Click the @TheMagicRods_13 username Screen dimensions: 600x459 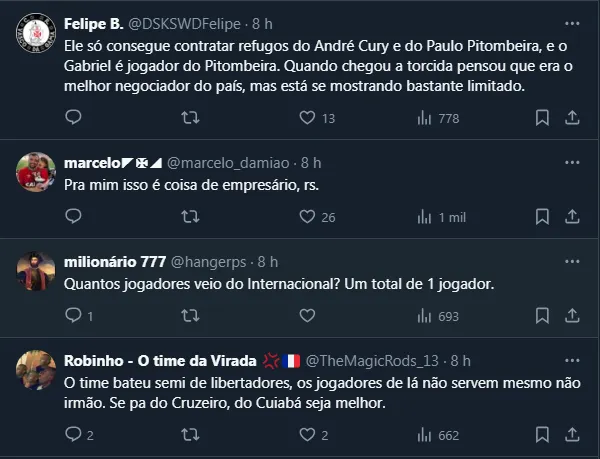click(x=373, y=359)
